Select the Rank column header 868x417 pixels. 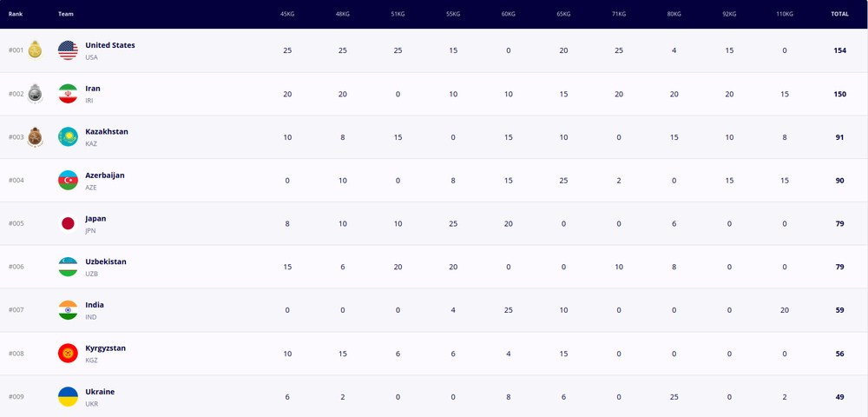(15, 15)
